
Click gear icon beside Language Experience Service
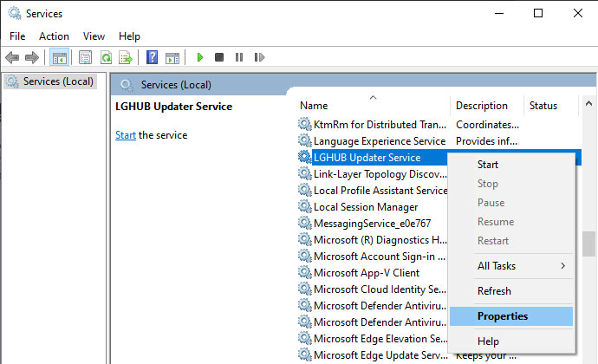pyautogui.click(x=305, y=140)
